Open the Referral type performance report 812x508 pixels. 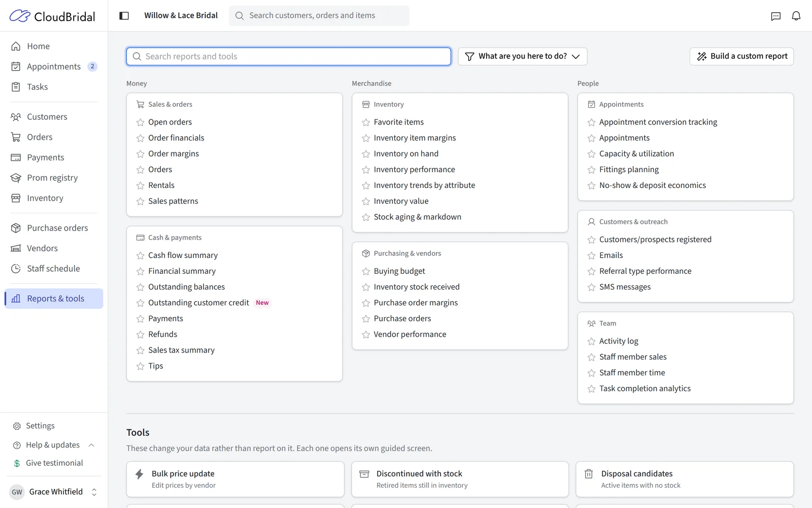click(x=645, y=271)
